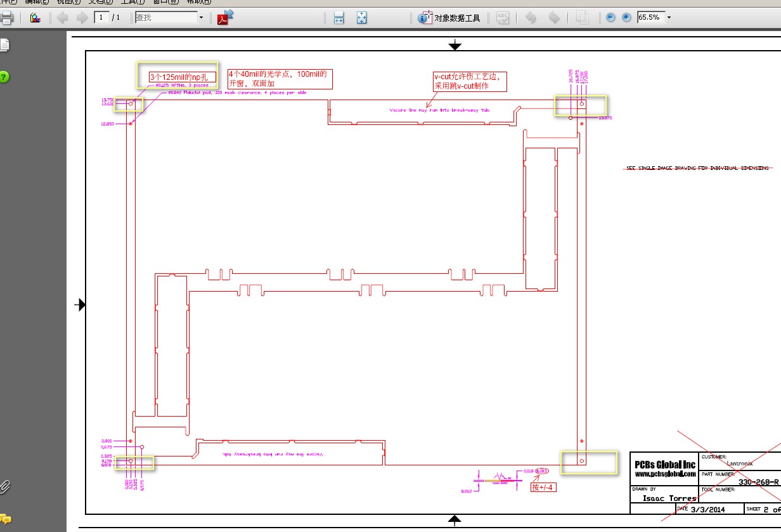Click the colorful picture icon next to Print
This screenshot has width=781, height=532.
click(35, 18)
